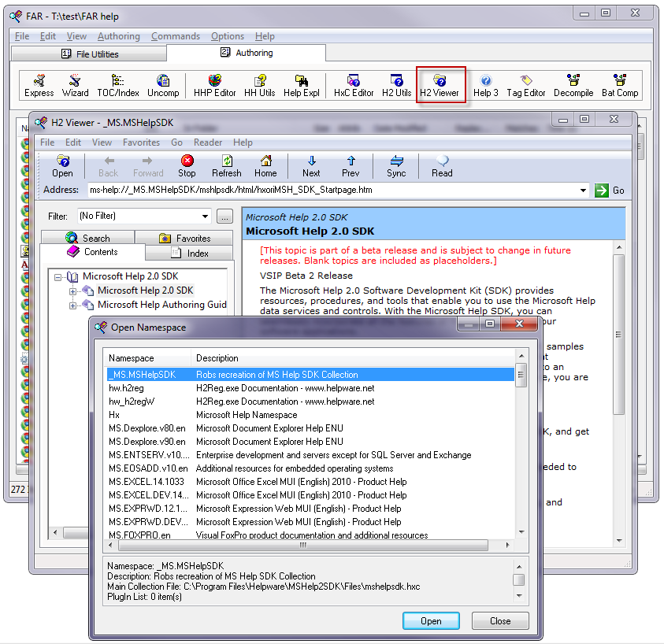
Task: Expand the address bar dropdown
Action: [583, 190]
